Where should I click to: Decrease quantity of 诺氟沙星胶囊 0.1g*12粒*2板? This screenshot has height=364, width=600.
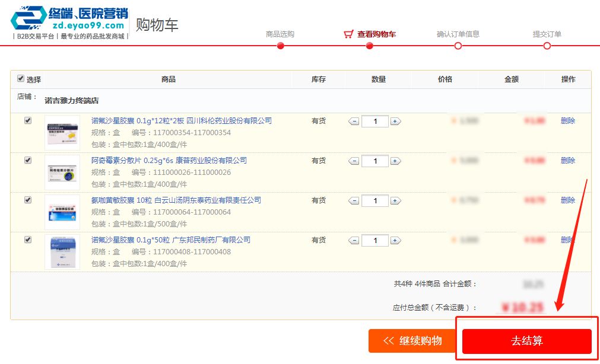[354, 122]
